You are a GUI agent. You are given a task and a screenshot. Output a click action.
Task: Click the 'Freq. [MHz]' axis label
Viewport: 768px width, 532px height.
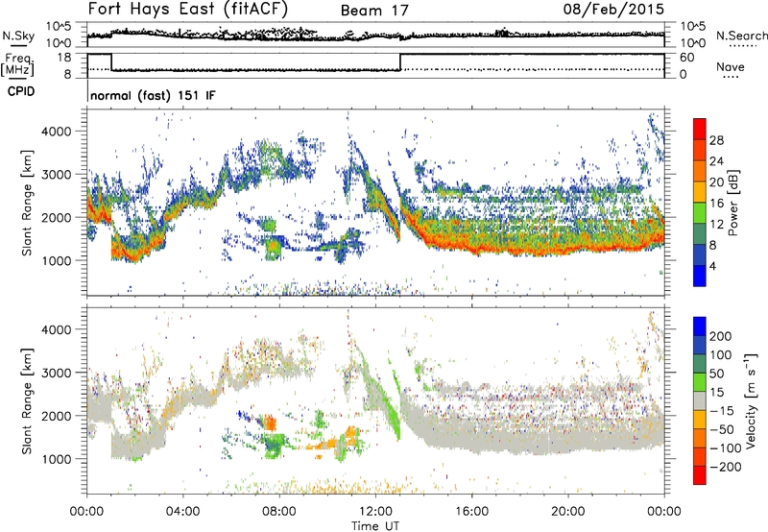(18, 64)
